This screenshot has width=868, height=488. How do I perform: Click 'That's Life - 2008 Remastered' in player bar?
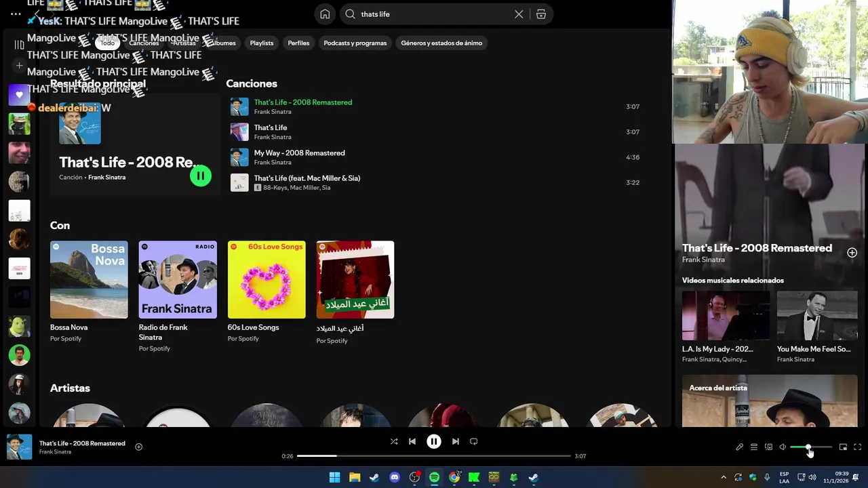pyautogui.click(x=82, y=443)
